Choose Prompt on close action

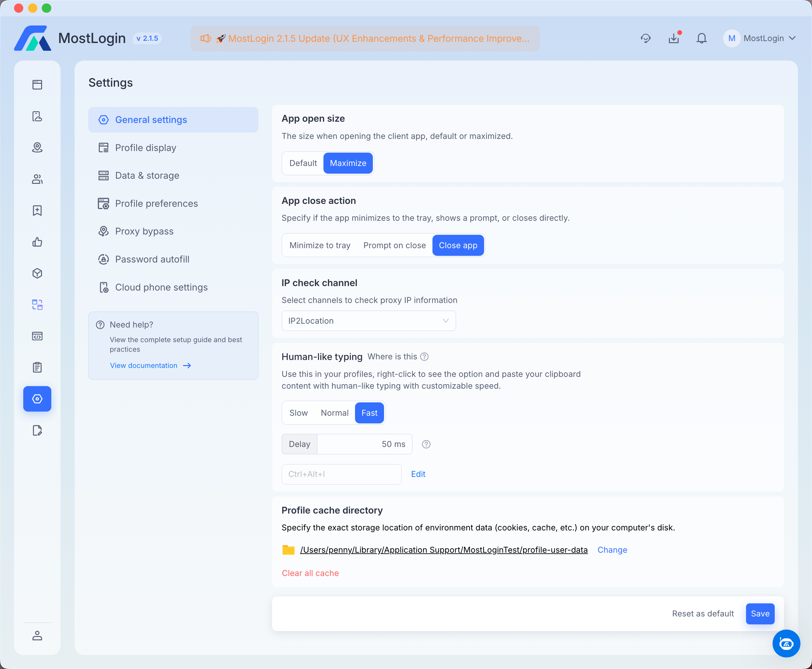click(x=395, y=246)
